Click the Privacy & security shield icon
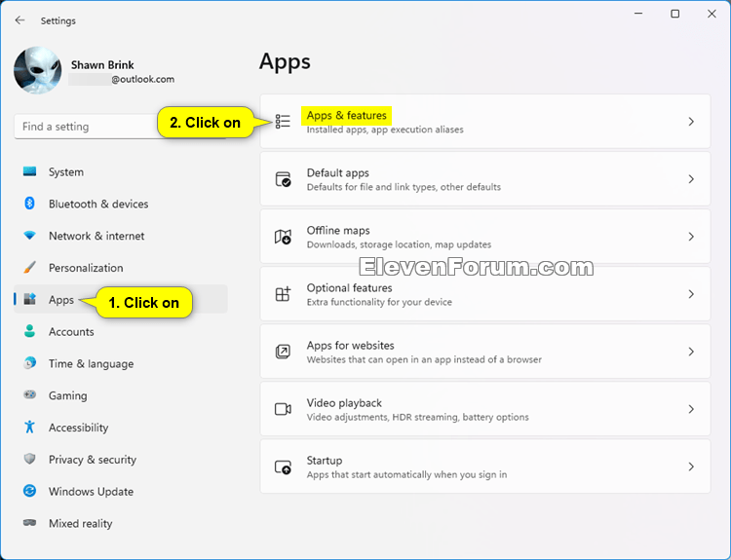Screen dimensions: 731x560 click(x=29, y=459)
